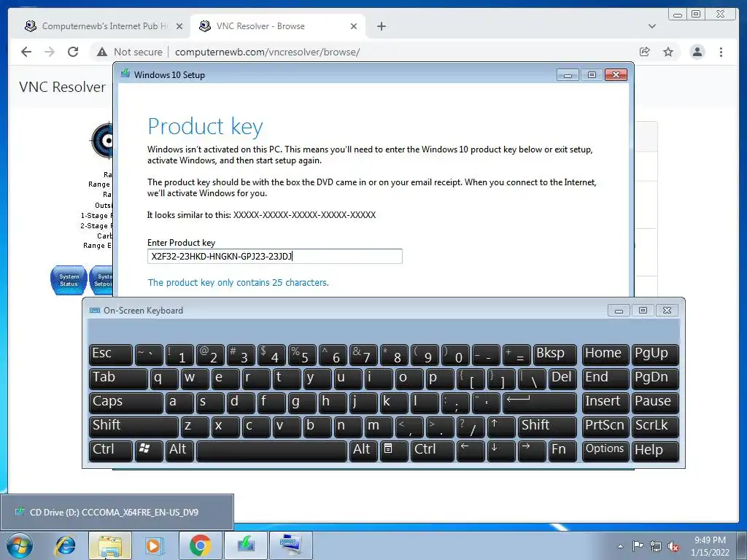Tap the Tab key on On-Screen Keyboard
747x560 pixels.
pyautogui.click(x=118, y=378)
